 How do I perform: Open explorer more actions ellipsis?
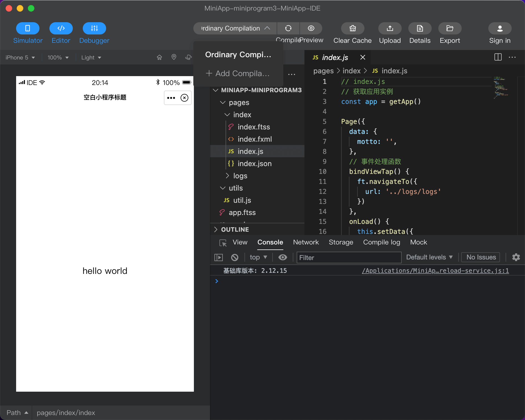click(x=292, y=74)
